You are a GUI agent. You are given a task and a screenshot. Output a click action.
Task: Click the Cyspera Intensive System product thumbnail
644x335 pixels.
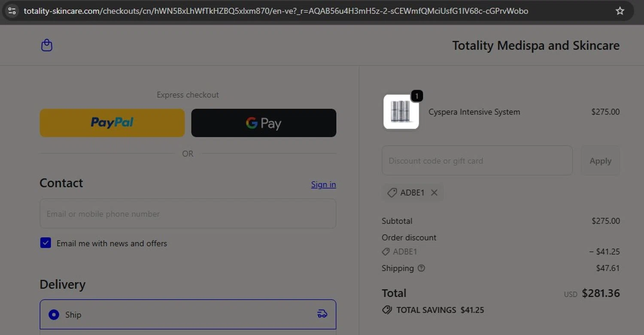tap(401, 112)
